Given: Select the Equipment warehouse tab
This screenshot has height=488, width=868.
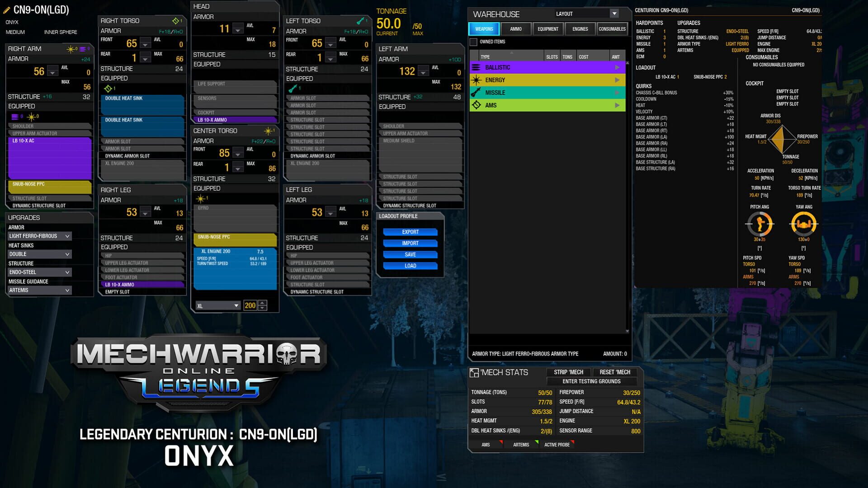Looking at the screenshot, I should [547, 28].
